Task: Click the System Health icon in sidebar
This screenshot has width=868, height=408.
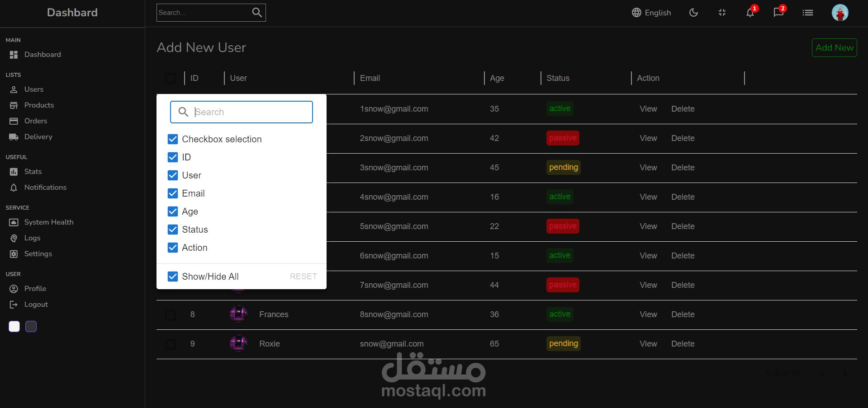Action: (x=14, y=222)
